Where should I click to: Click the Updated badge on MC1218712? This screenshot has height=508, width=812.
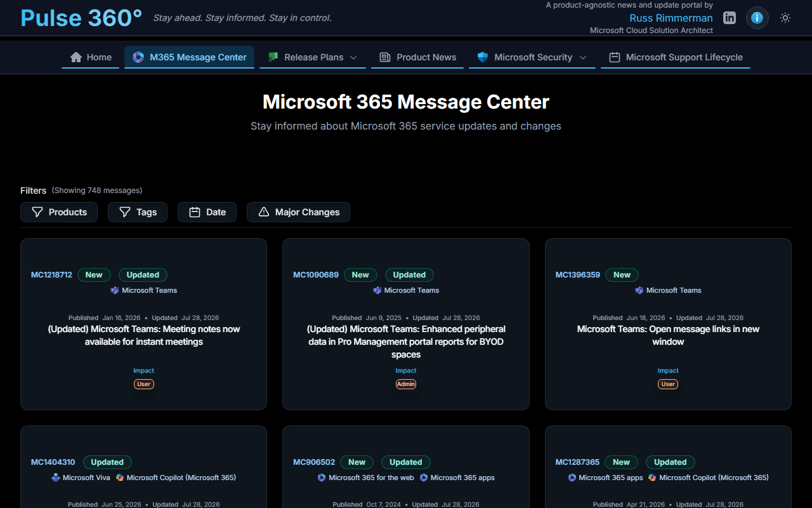tap(143, 275)
